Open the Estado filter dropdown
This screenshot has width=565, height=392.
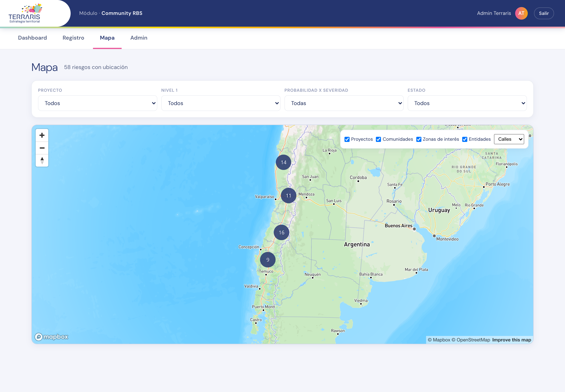point(467,103)
